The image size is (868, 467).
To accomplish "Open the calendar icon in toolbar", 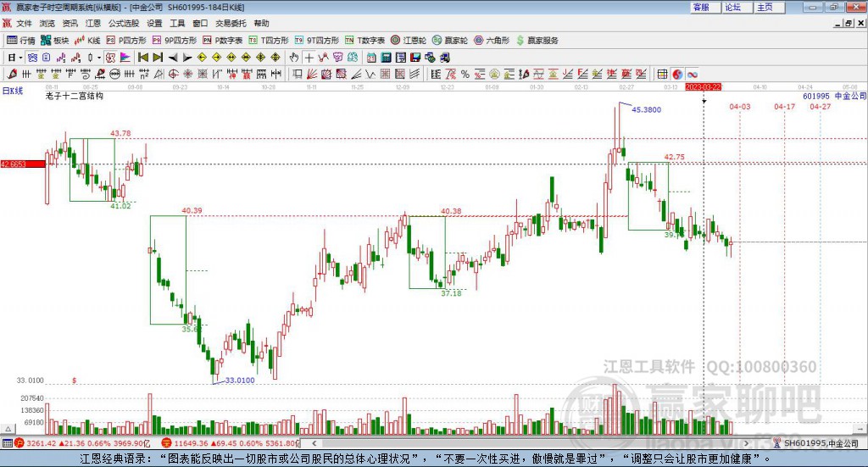I will click(x=371, y=58).
